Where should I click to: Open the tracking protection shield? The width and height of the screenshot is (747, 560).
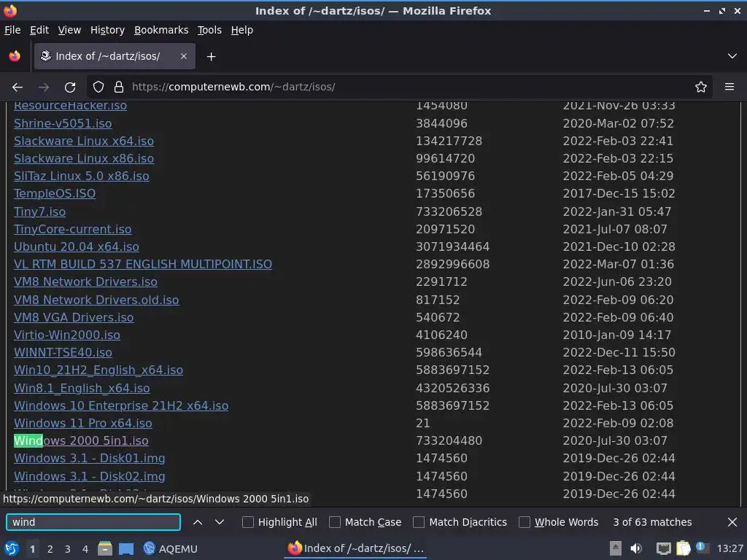pos(98,87)
